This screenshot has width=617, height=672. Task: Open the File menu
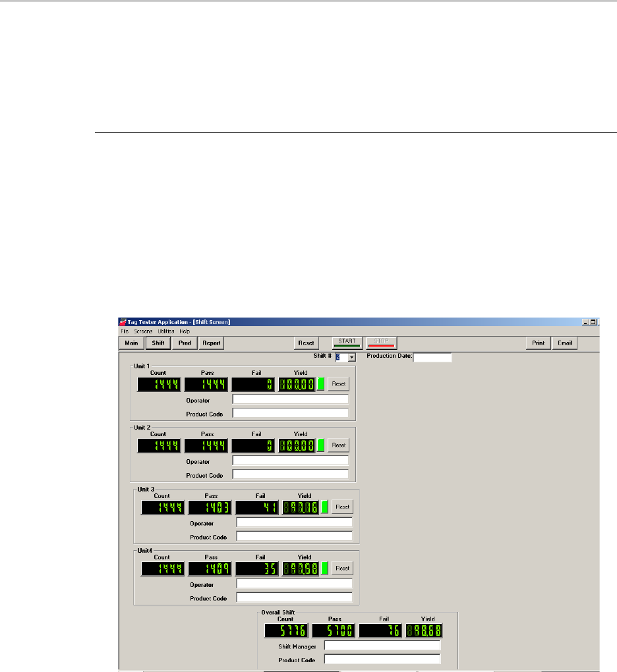125,331
